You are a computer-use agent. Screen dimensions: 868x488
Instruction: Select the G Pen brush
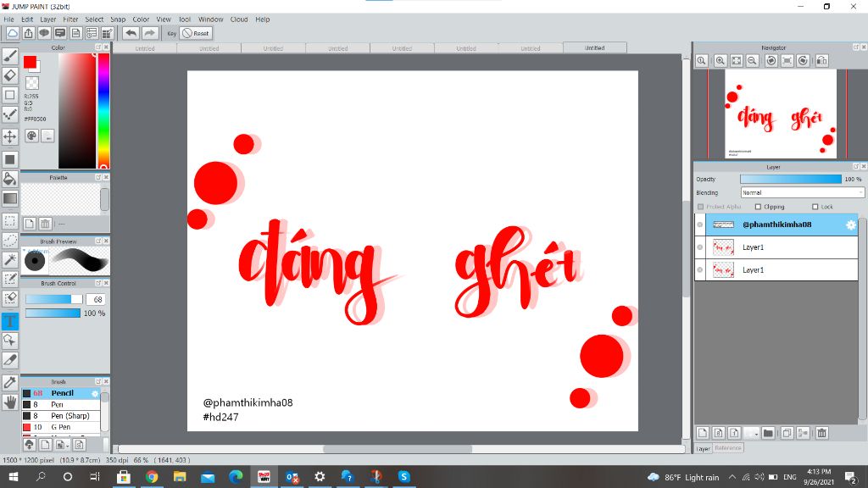(x=61, y=427)
